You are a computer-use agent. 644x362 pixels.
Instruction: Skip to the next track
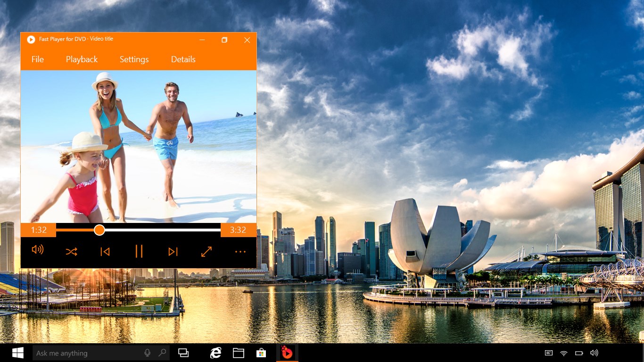tap(173, 251)
